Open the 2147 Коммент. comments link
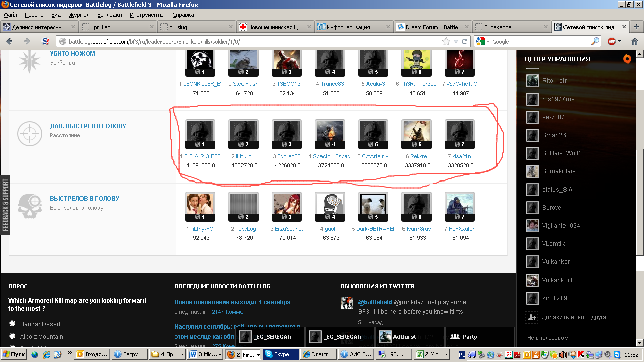Viewport: 644px width, 362px height. click(x=231, y=312)
